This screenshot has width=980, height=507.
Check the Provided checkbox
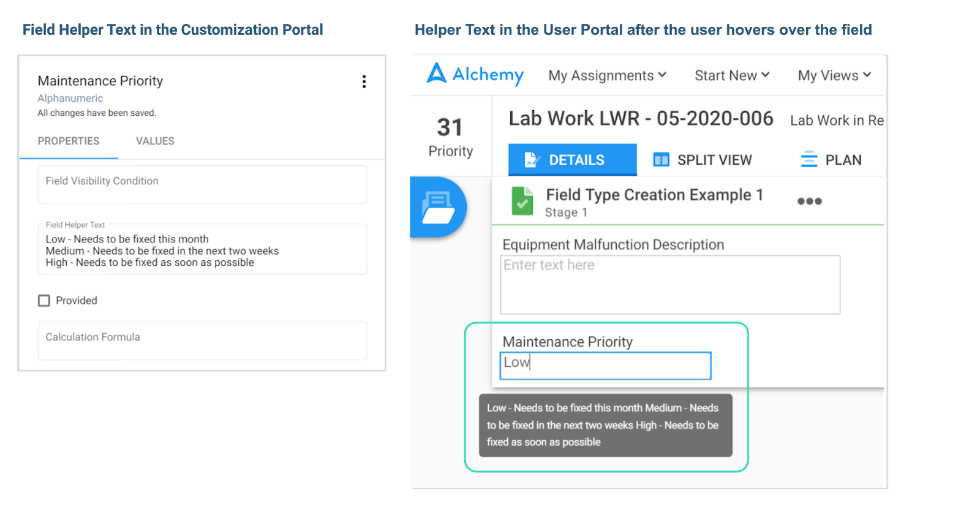[x=44, y=301]
